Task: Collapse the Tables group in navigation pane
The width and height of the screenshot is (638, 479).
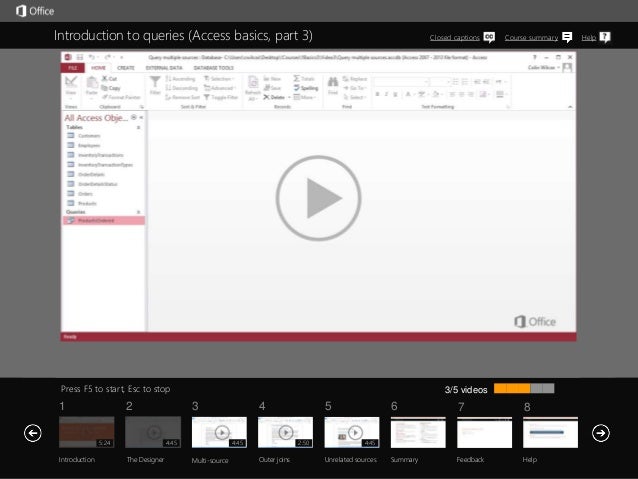Action: point(138,127)
